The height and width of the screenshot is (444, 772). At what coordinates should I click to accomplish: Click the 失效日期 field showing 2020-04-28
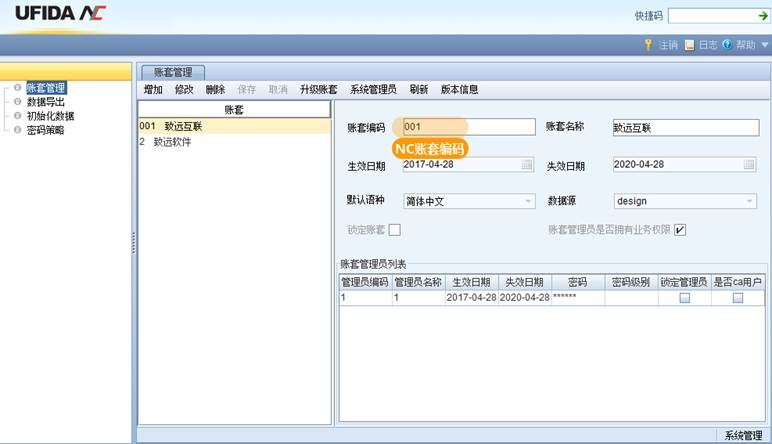(685, 164)
